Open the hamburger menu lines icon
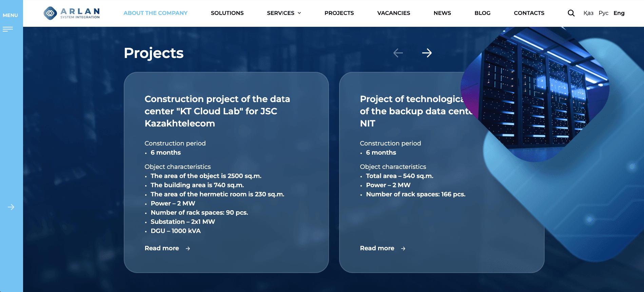This screenshot has width=644, height=292. coord(8,29)
